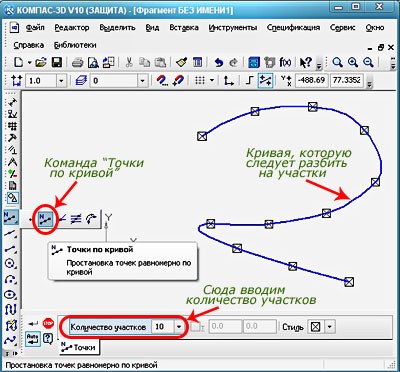This screenshot has height=372, width=400.
Task: Click the What's This help cursor icon
Action: [x=305, y=63]
